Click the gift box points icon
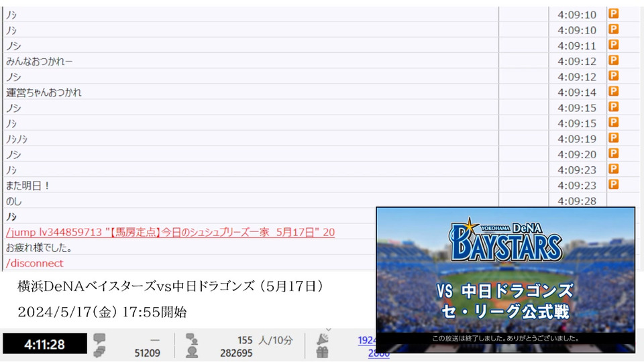644x362 pixels. click(323, 352)
